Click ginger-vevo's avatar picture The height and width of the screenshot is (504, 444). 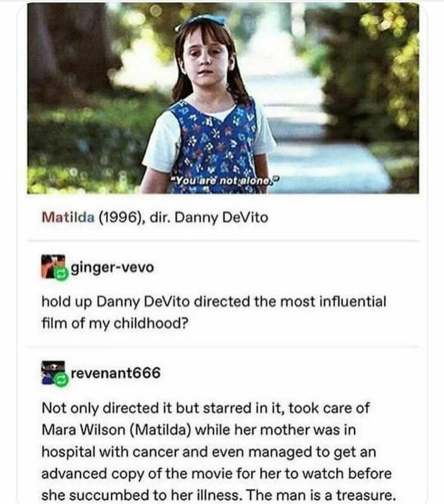click(x=53, y=267)
